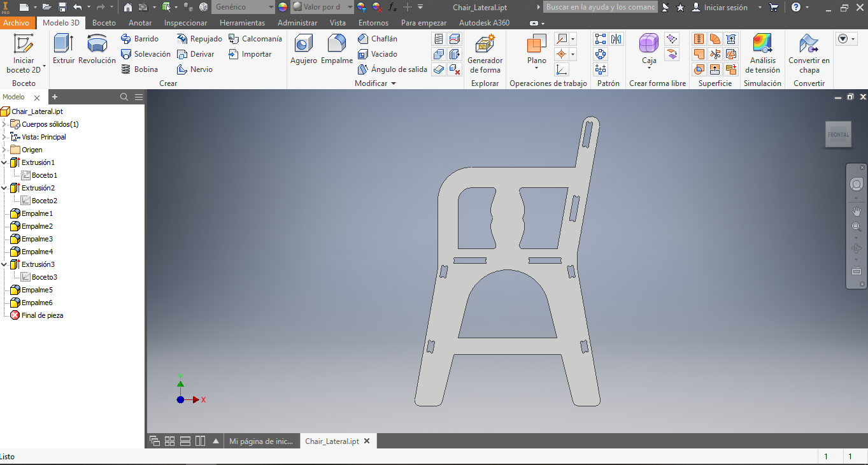This screenshot has width=868, height=465.
Task: Collapse the Extrusión3 node
Action: (x=4, y=264)
